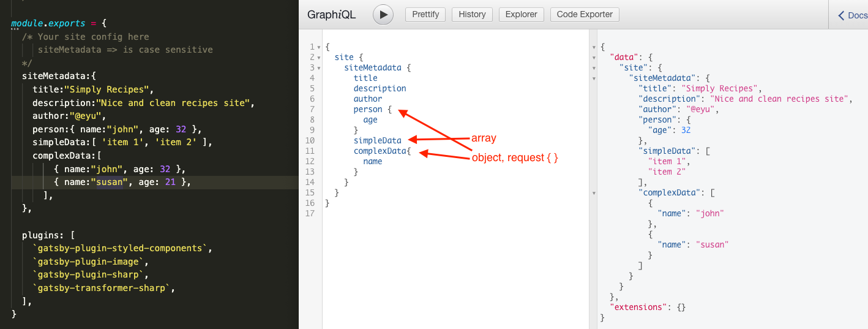Open the History panel
The height and width of the screenshot is (329, 868).
(472, 15)
